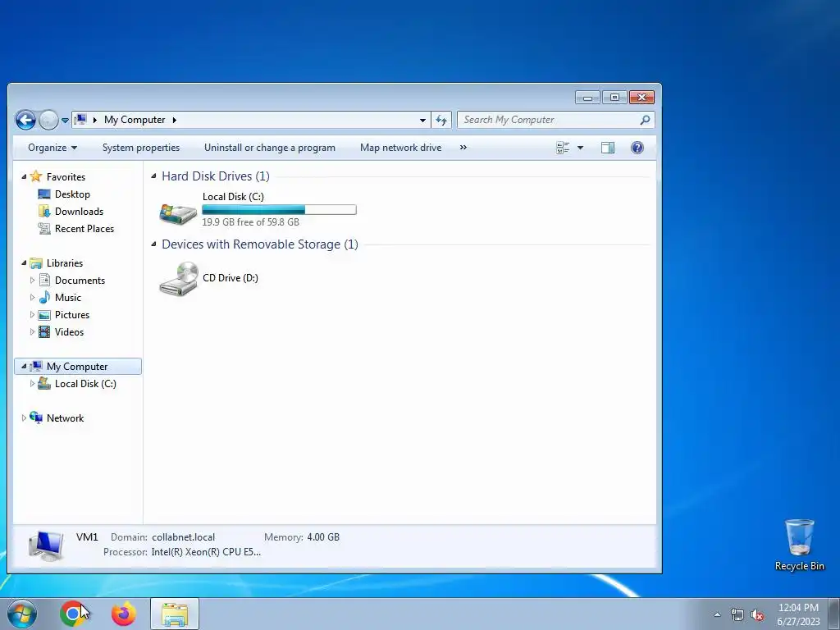Open the Pictures library
The image size is (840, 630).
72,314
